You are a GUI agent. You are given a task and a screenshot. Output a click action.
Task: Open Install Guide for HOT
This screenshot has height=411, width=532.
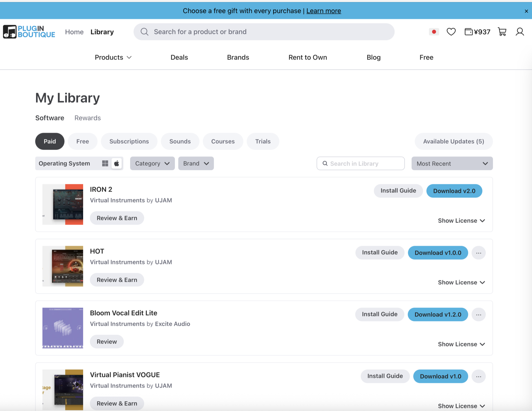[x=380, y=252]
